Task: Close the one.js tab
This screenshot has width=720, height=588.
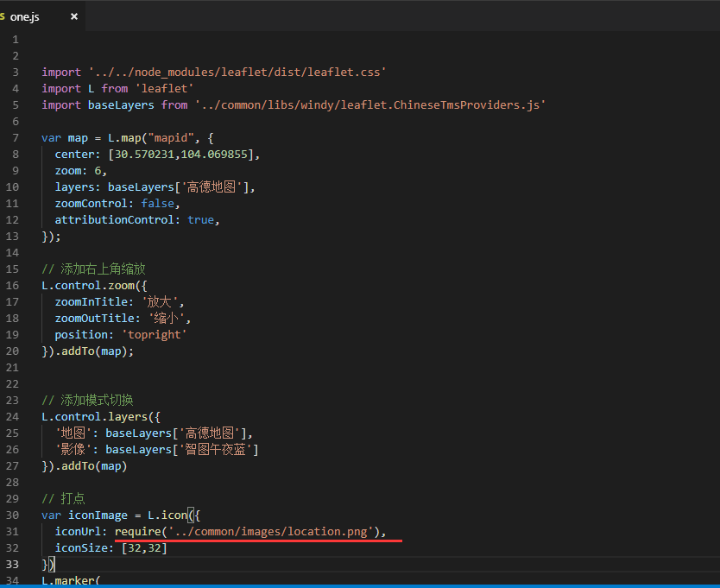Action: (74, 16)
